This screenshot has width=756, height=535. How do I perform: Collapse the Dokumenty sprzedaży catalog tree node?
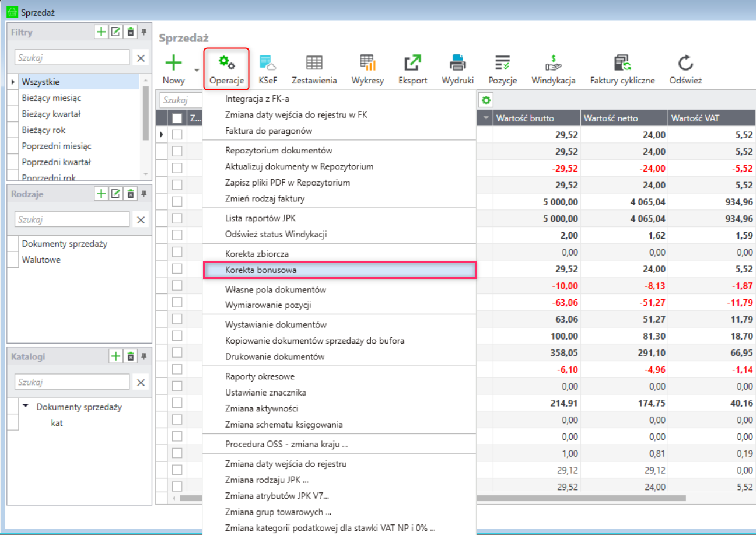pyautogui.click(x=26, y=407)
